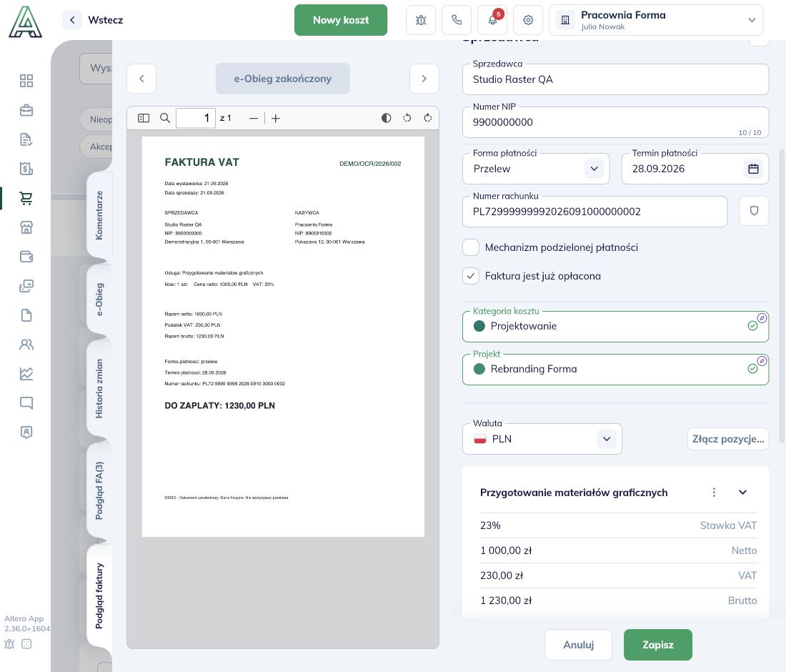Click e-Obieg zakończony status button
This screenshot has height=672, width=786.
coord(283,79)
